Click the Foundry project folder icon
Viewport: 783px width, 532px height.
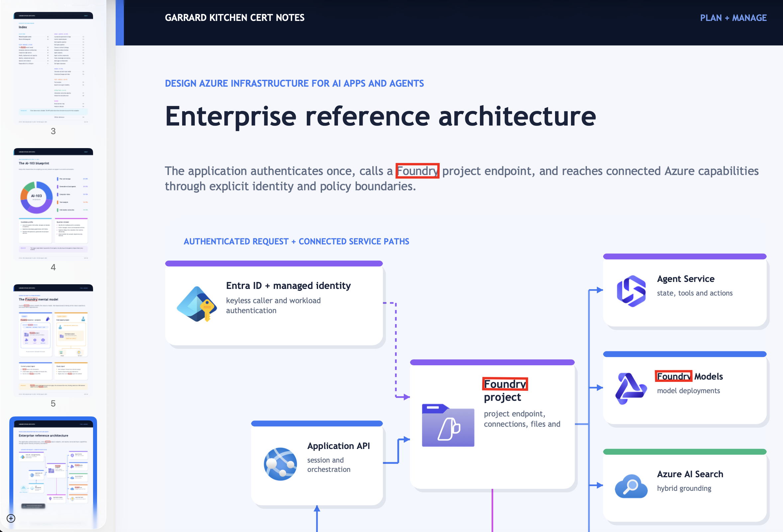pos(448,425)
